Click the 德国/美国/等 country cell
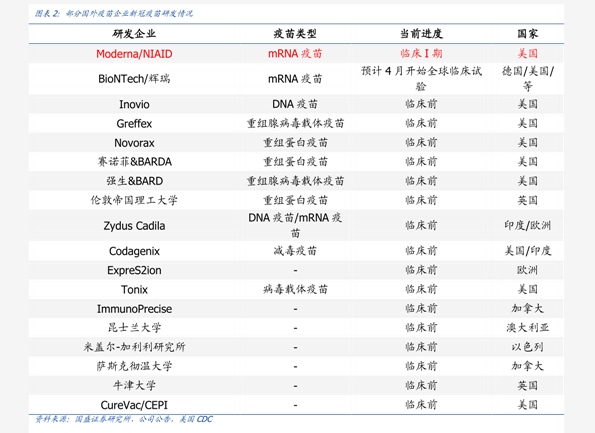This screenshot has height=433, width=595. click(527, 79)
